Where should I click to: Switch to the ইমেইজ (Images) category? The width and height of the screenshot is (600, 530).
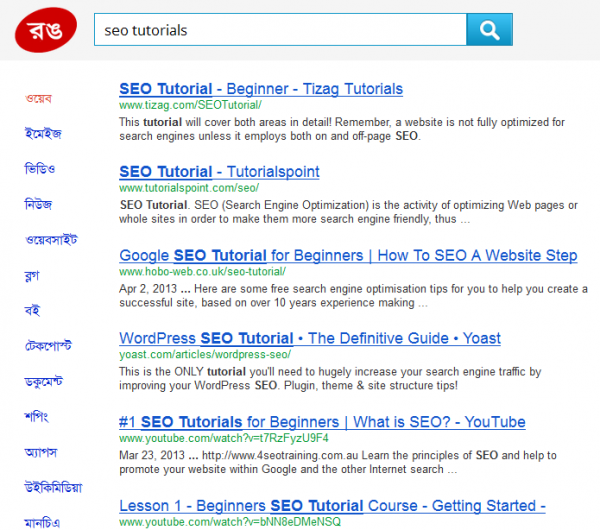43,134
